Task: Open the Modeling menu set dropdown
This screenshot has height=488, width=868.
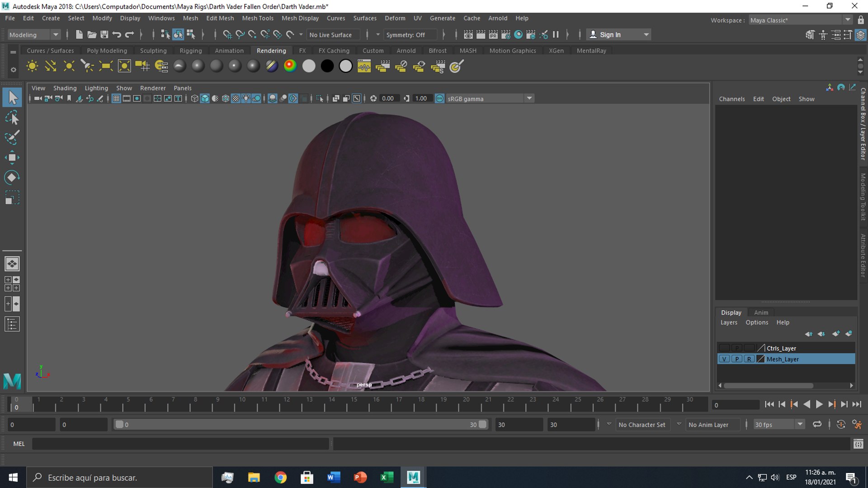Action: click(34, 35)
